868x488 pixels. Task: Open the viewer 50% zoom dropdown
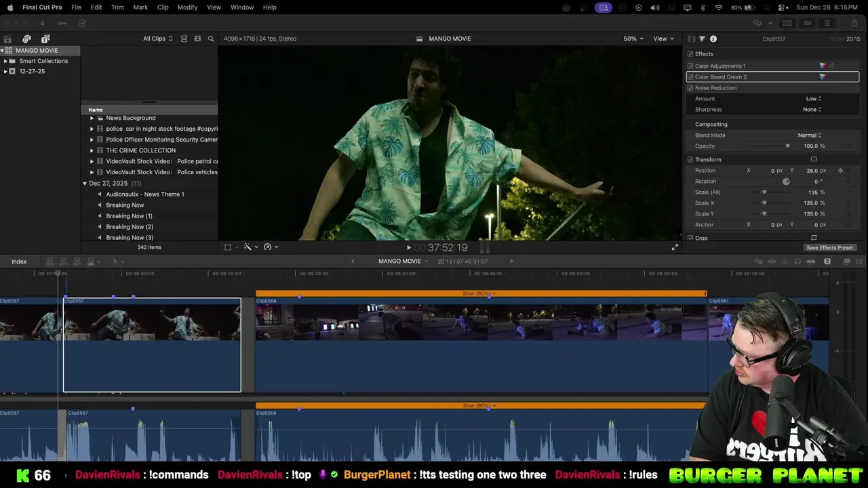tap(633, 39)
